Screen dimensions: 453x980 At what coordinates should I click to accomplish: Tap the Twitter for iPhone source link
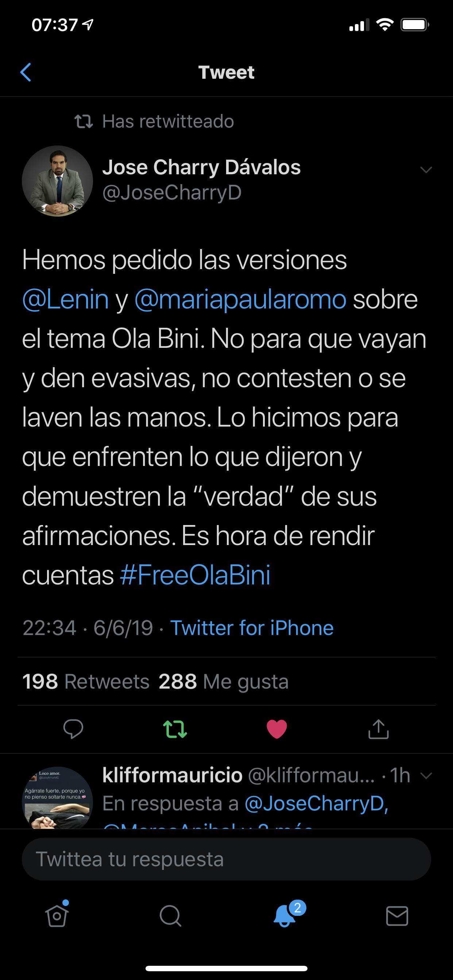tap(252, 628)
